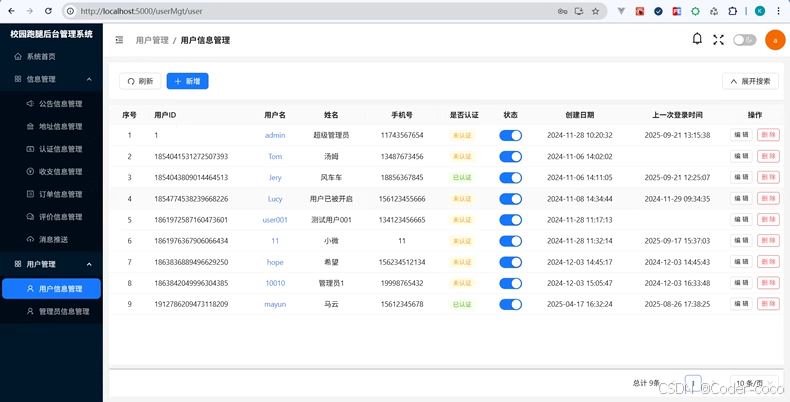
Task: Toggle status switch for user001
Action: click(510, 220)
